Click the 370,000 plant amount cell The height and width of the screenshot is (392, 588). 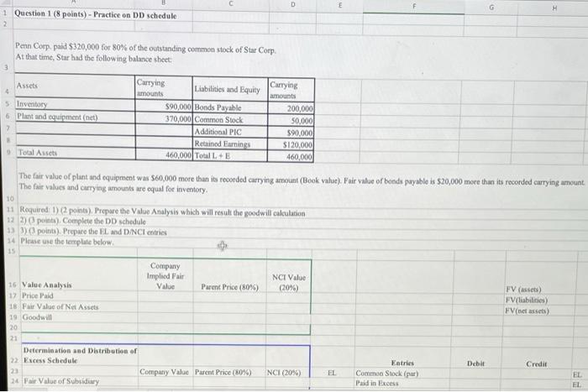coord(164,119)
